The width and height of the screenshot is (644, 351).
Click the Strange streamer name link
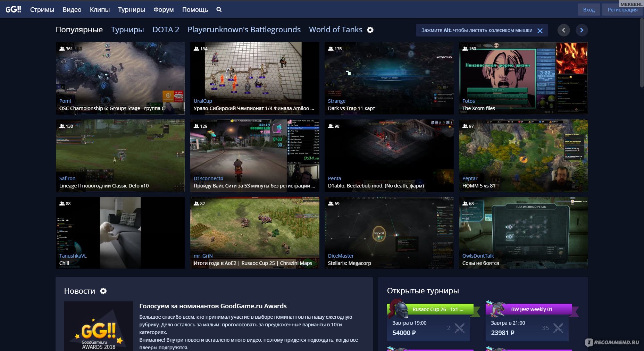[337, 101]
